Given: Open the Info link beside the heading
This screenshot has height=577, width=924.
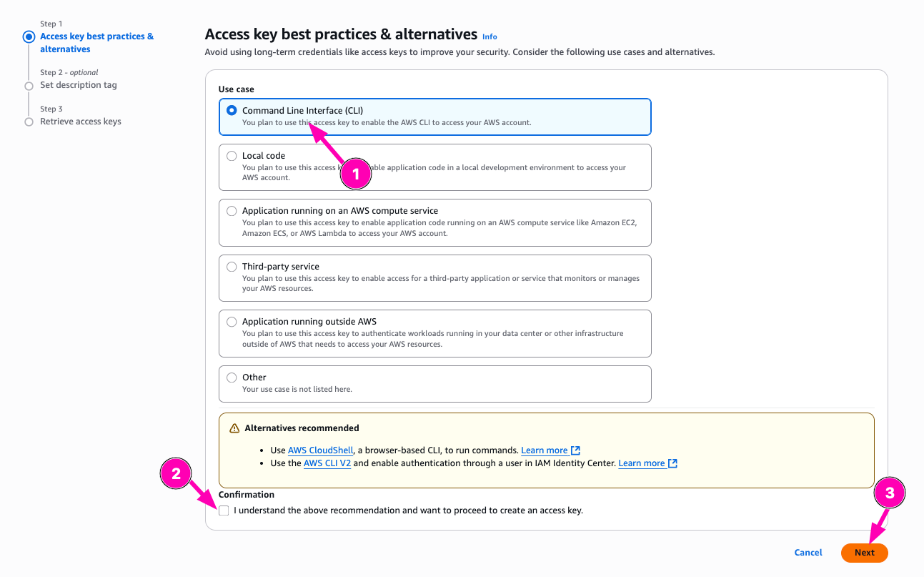Looking at the screenshot, I should 490,36.
